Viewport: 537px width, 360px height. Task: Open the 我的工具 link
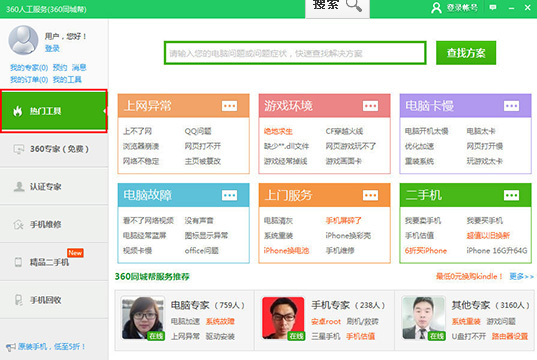coord(67,80)
